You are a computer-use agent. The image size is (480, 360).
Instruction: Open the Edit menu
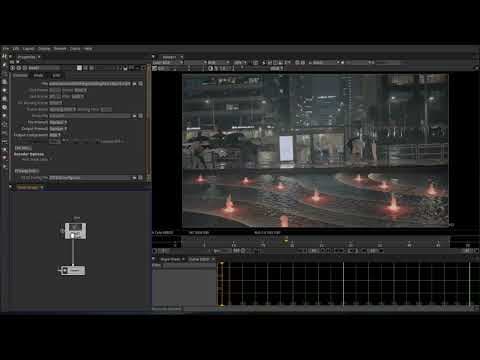pyautogui.click(x=16, y=49)
